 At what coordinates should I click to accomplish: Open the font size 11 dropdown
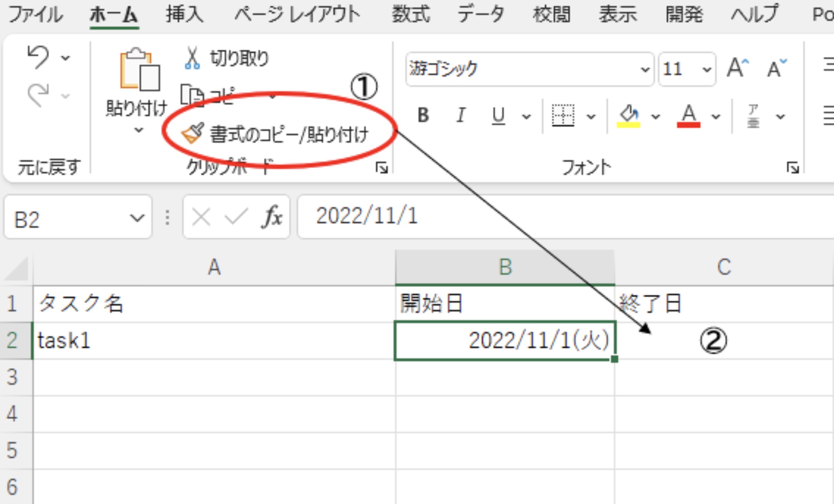(x=707, y=69)
